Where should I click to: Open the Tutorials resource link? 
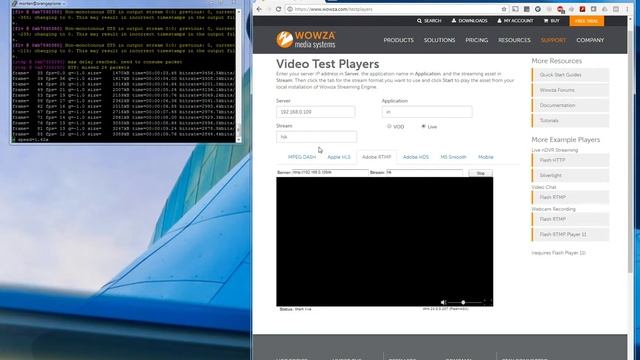tap(571, 121)
